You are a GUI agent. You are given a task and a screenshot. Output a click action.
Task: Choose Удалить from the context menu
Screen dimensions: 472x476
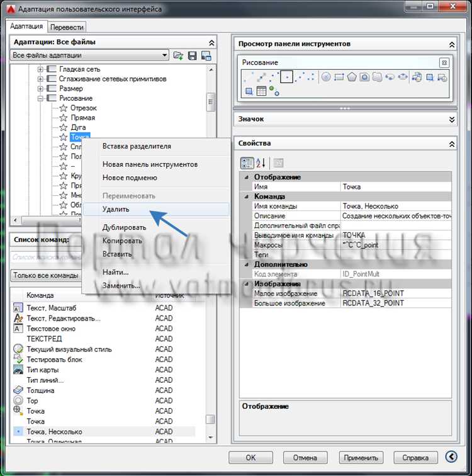point(156,209)
